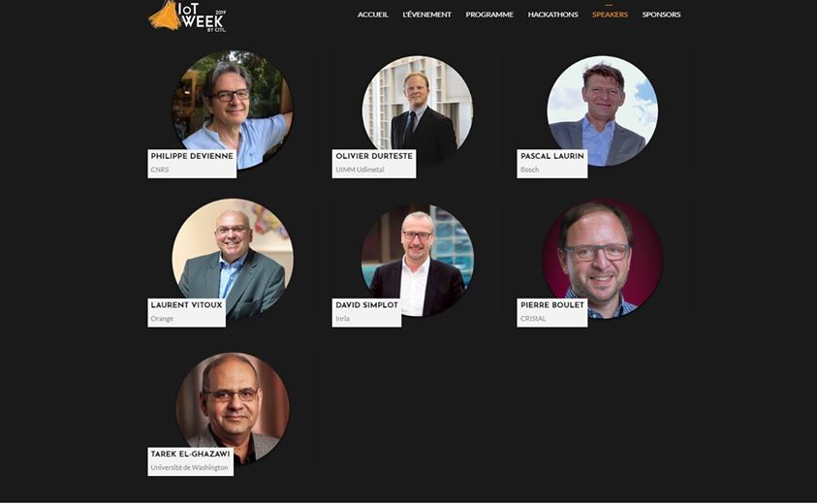This screenshot has height=504, width=817.
Task: Select the Speakers menu item
Action: tap(610, 15)
